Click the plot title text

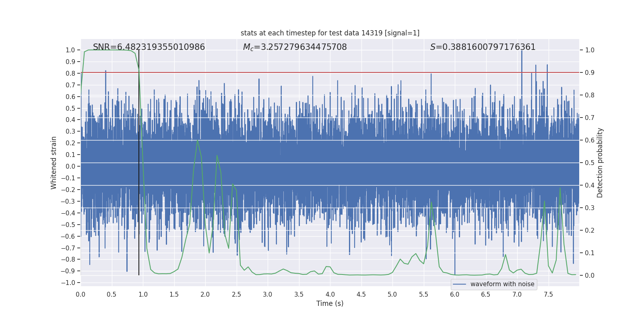330,33
